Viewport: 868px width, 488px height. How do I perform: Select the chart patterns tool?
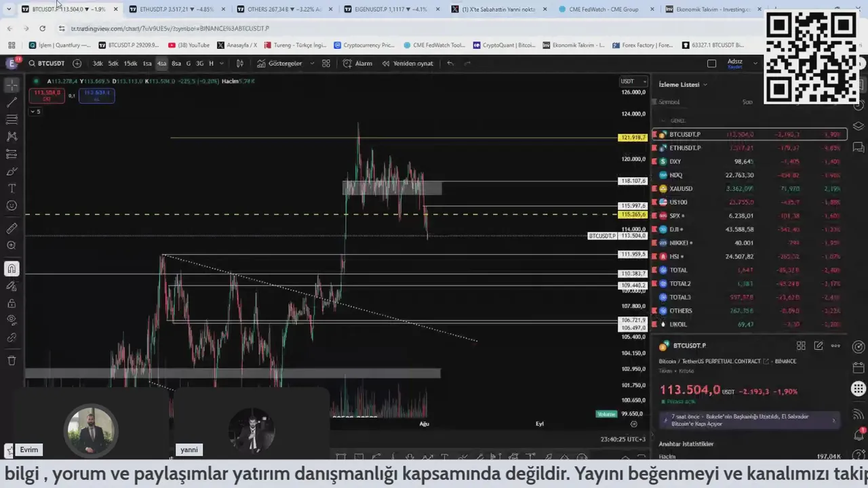(12, 136)
